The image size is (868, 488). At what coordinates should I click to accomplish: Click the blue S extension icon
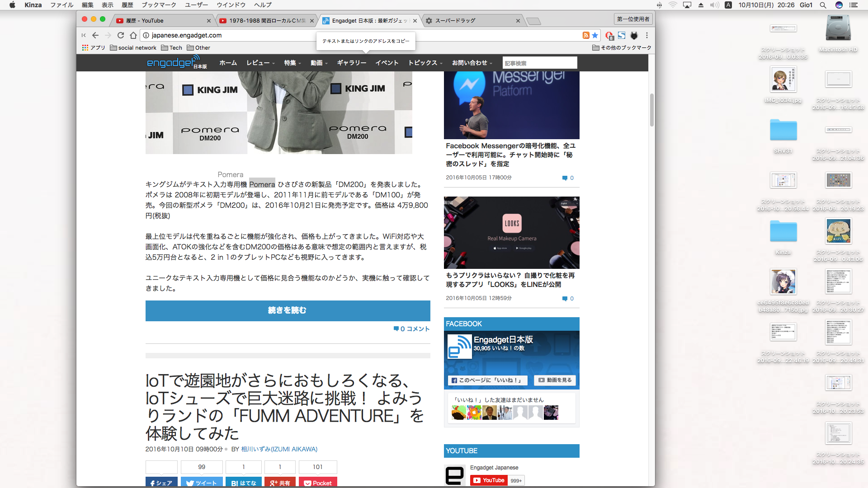(x=622, y=35)
